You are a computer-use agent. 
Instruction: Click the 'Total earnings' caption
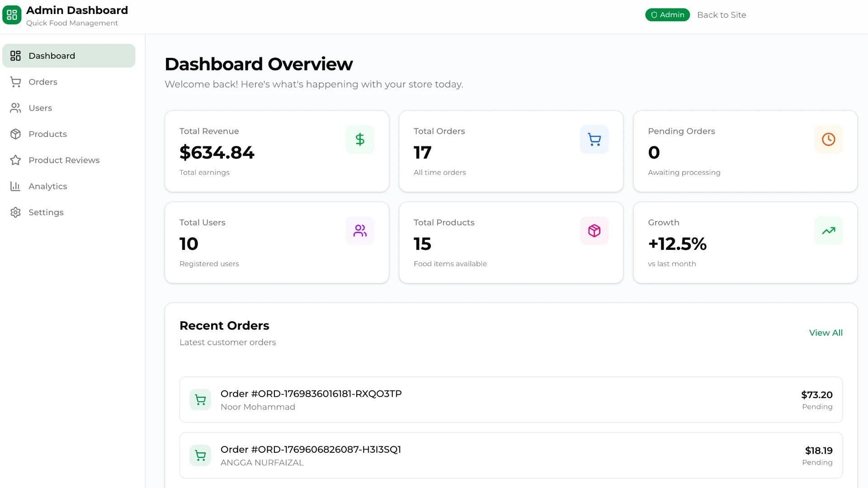coord(204,172)
